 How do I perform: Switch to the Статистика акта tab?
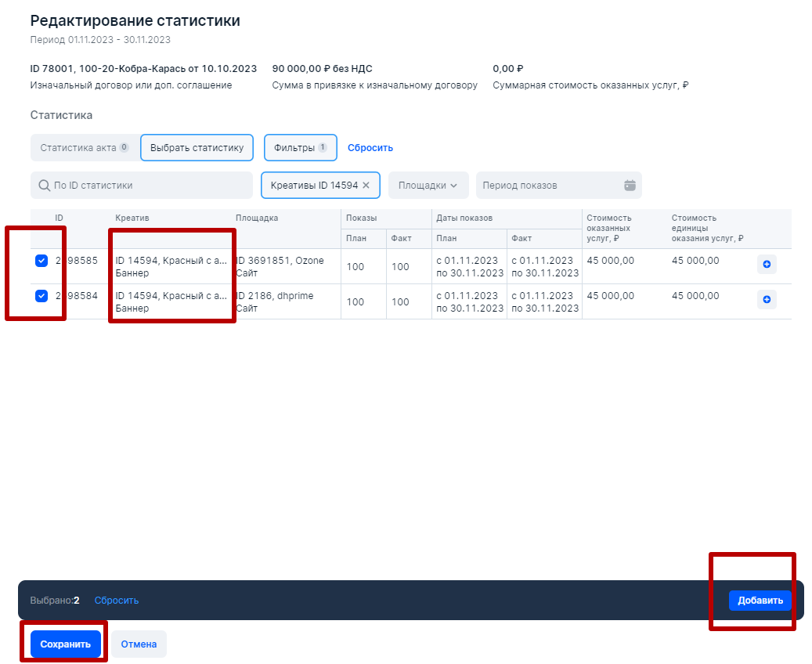click(84, 147)
